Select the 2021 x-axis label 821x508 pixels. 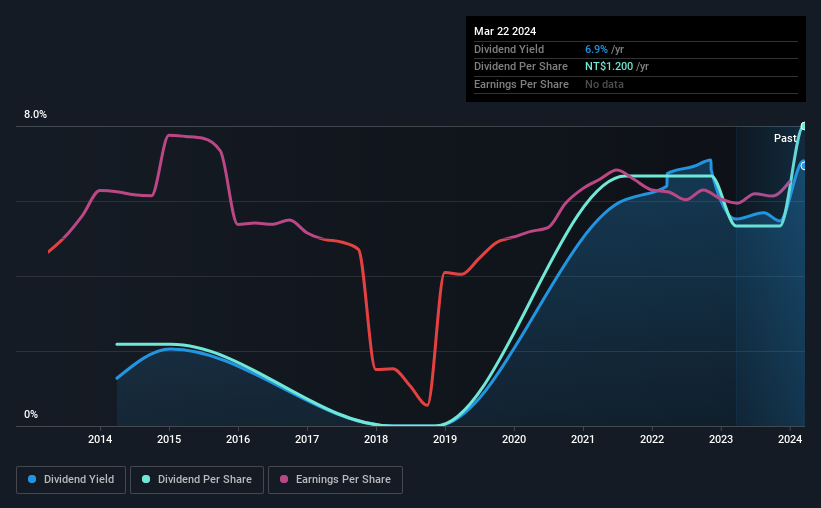coord(583,439)
